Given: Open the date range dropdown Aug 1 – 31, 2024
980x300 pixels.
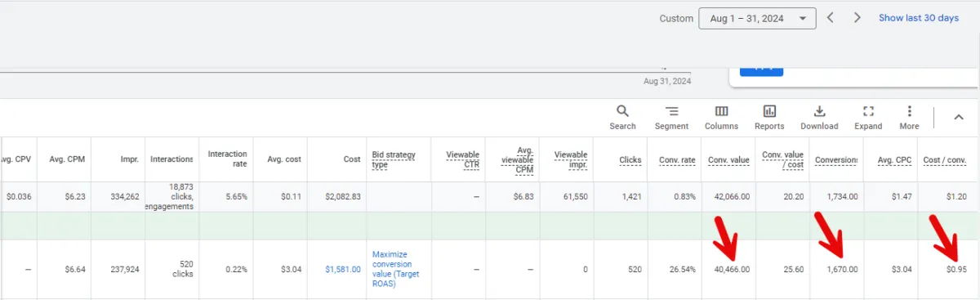Looking at the screenshot, I should coord(757,18).
